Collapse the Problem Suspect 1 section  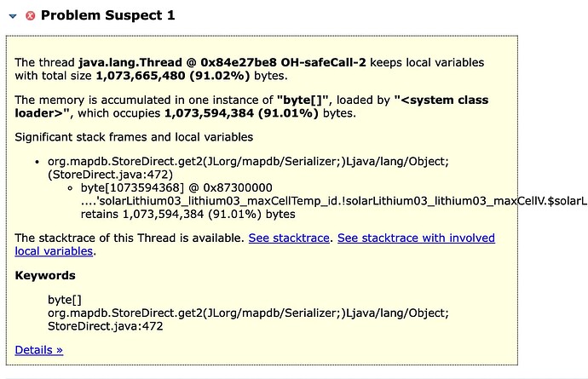[x=13, y=16]
